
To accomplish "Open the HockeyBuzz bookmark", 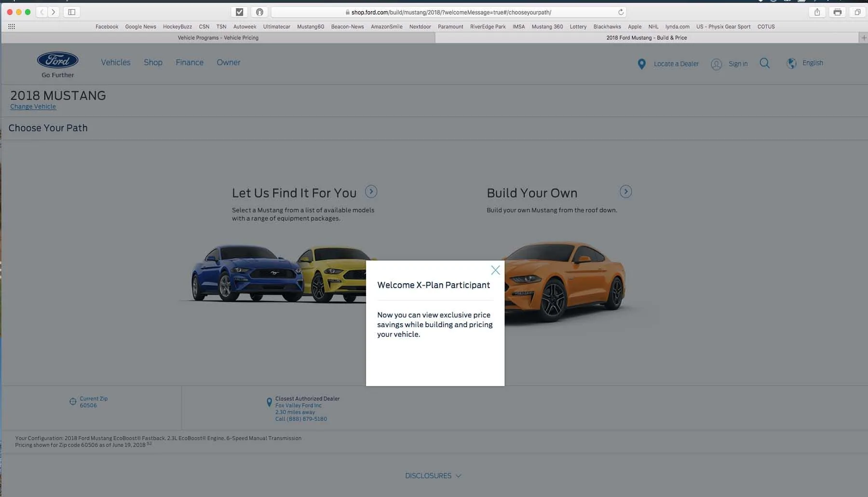I will (177, 27).
